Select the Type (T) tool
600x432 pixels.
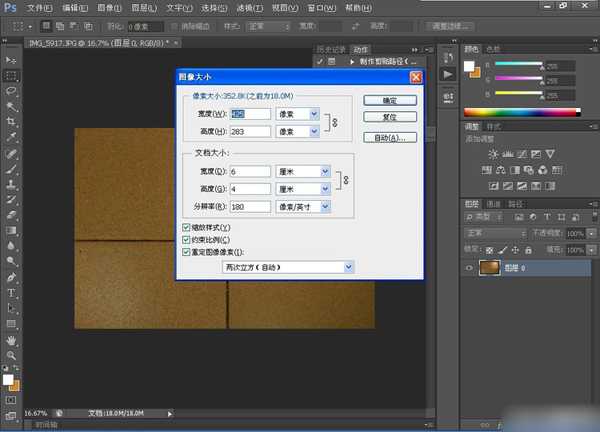(x=12, y=293)
